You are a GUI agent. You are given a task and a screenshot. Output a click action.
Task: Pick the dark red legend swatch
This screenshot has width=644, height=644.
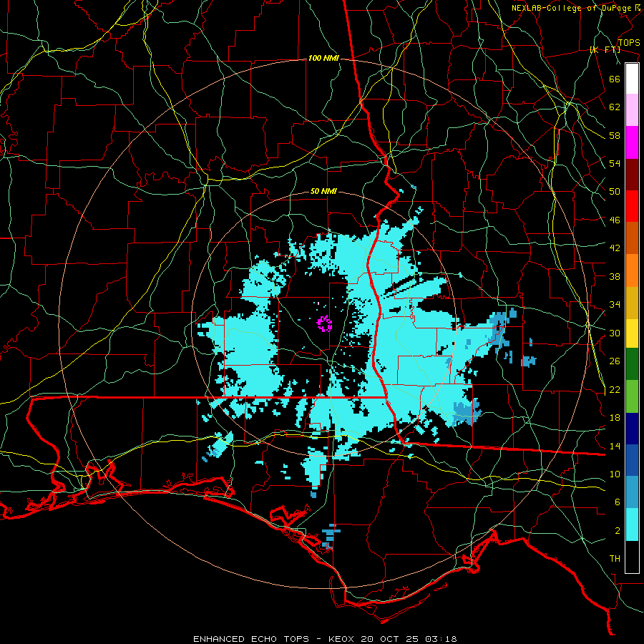[x=632, y=175]
